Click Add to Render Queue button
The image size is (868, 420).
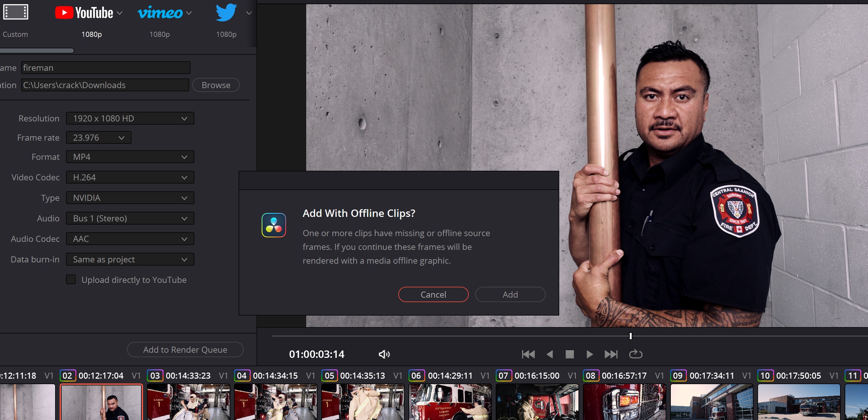pos(185,350)
